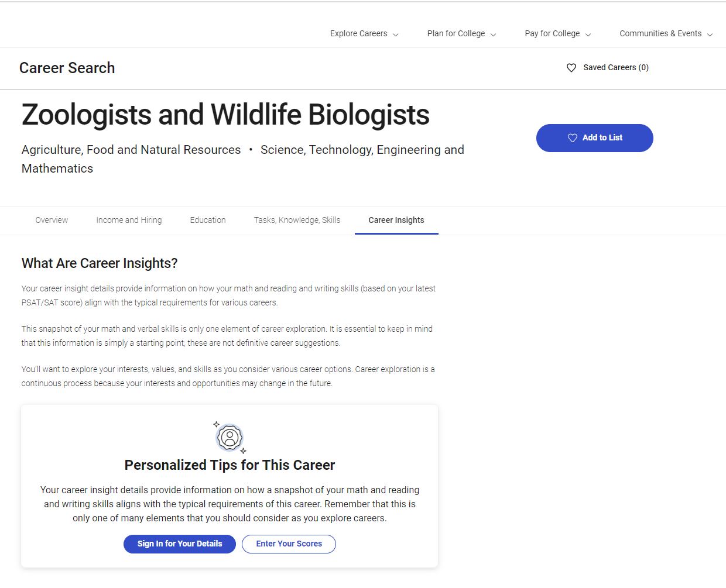Click the heart icon beside Saved Careers

click(x=571, y=68)
